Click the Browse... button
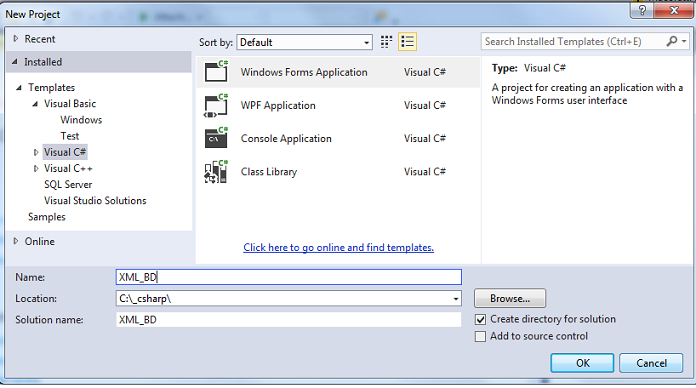The width and height of the screenshot is (696, 388). pos(510,298)
